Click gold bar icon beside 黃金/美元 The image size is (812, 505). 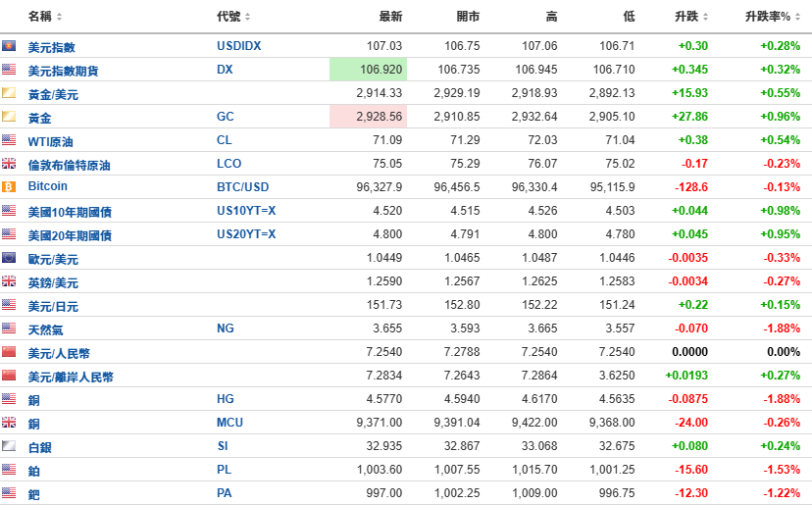[9, 93]
